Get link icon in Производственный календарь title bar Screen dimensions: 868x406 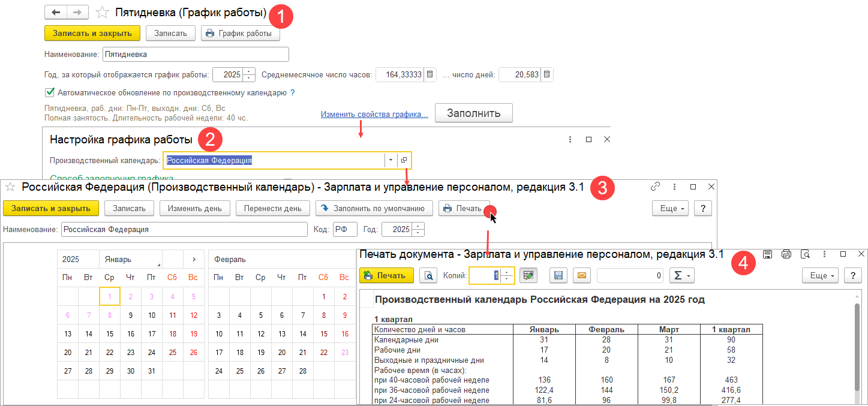[x=655, y=187]
